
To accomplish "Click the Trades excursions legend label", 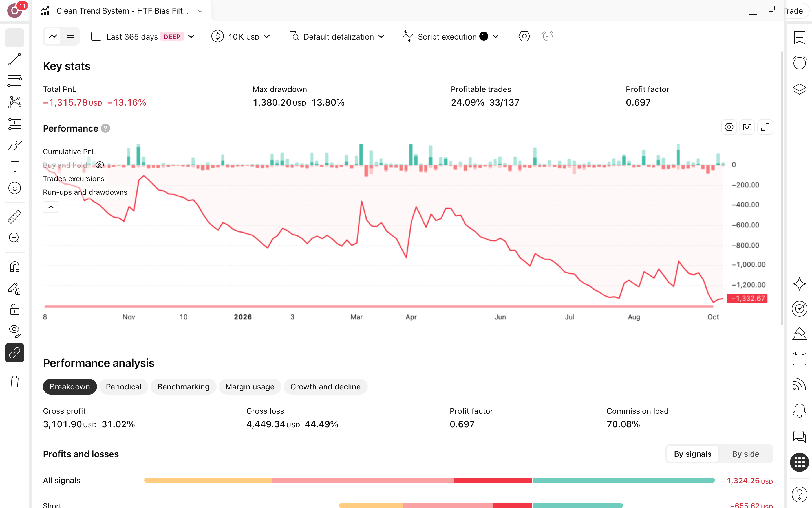I will [x=74, y=179].
